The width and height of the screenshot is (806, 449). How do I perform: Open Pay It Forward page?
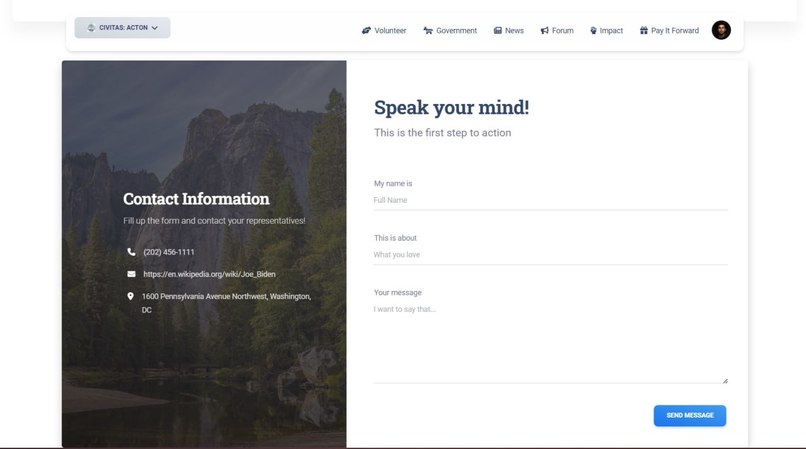[x=669, y=30]
